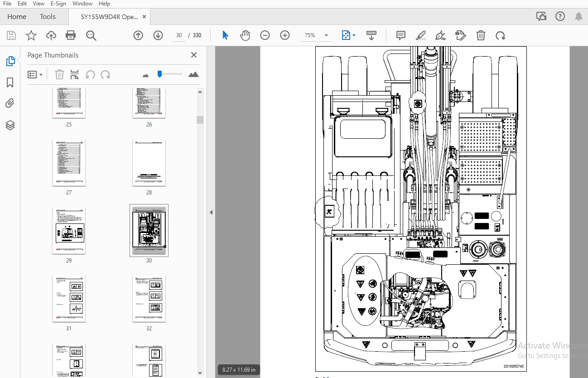Select the highlight text tool
The image size is (588, 378).
[421, 35]
